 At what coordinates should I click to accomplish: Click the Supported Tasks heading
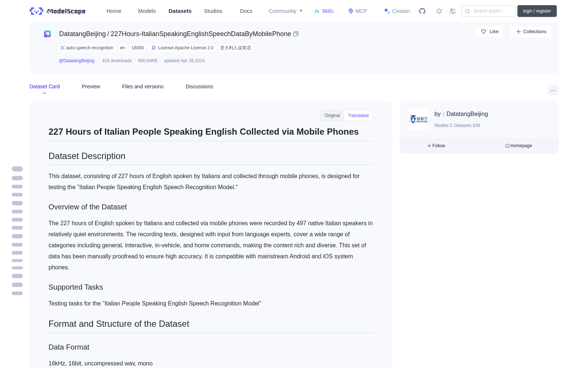pos(76,287)
